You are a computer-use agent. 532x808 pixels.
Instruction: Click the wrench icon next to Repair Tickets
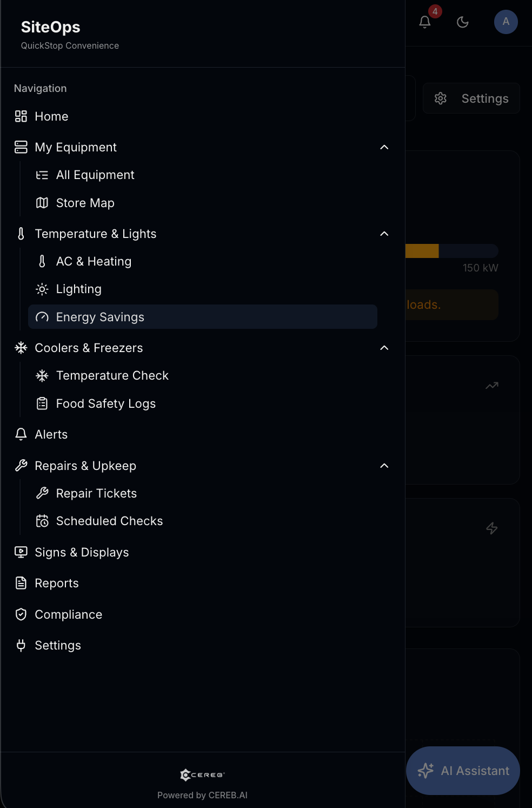pyautogui.click(x=42, y=493)
